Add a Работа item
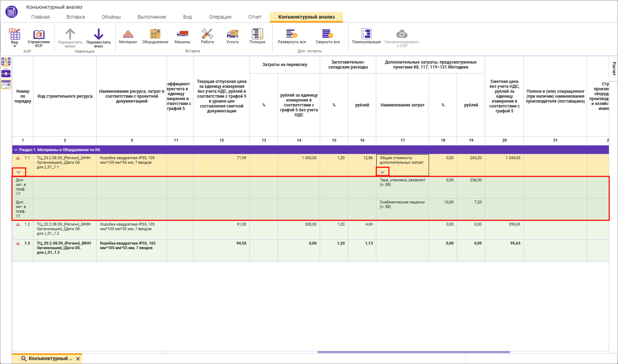The width and height of the screenshot is (618, 364). (x=207, y=37)
